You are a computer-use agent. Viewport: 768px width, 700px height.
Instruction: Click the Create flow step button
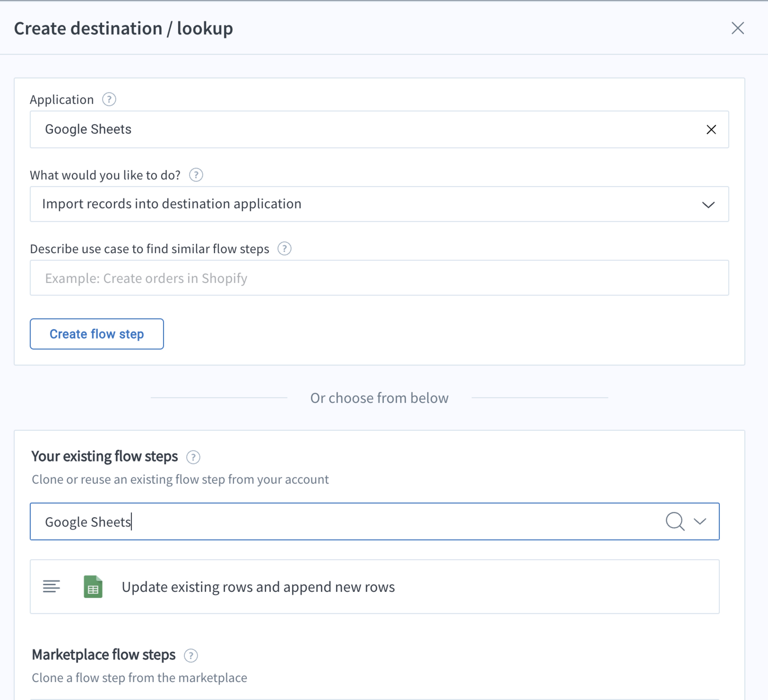97,334
